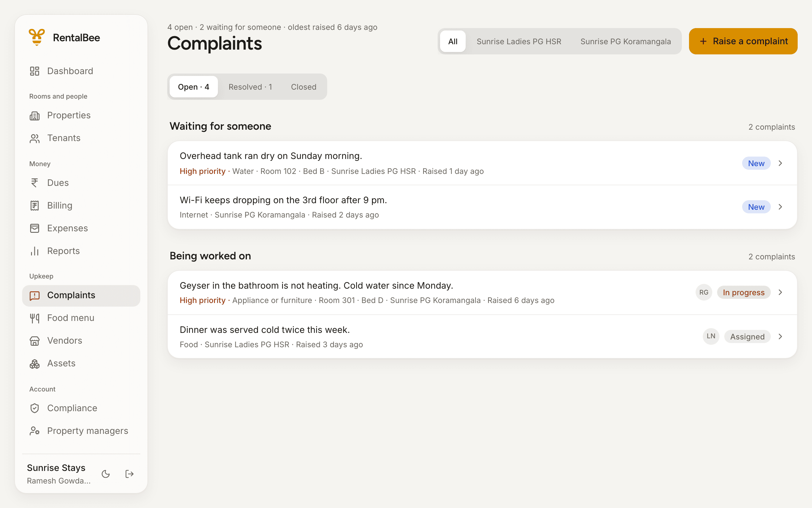This screenshot has width=812, height=508.
Task: Click the LN assignee avatar
Action: click(x=711, y=336)
